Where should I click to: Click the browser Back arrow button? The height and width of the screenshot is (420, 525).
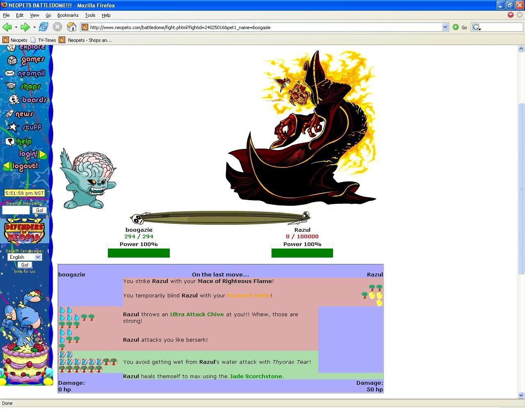(x=7, y=27)
